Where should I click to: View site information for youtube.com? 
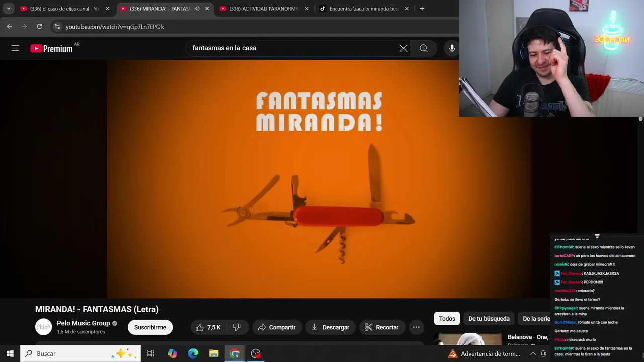[57, 27]
